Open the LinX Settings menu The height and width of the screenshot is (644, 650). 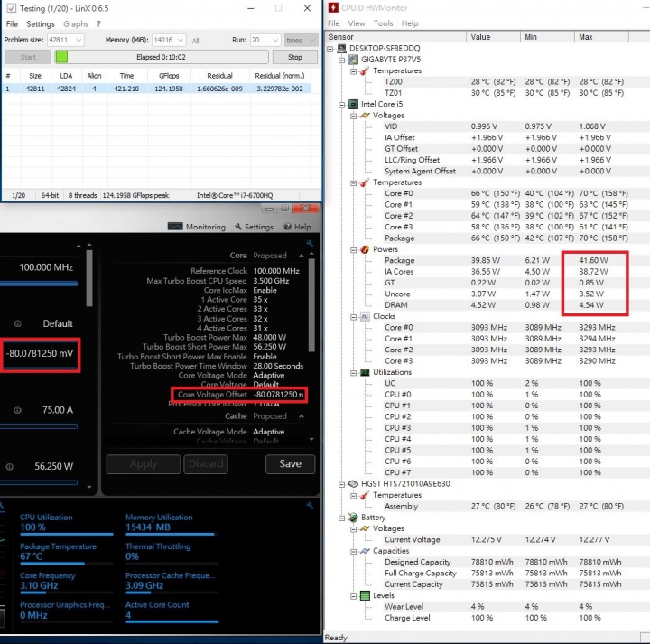(x=41, y=23)
